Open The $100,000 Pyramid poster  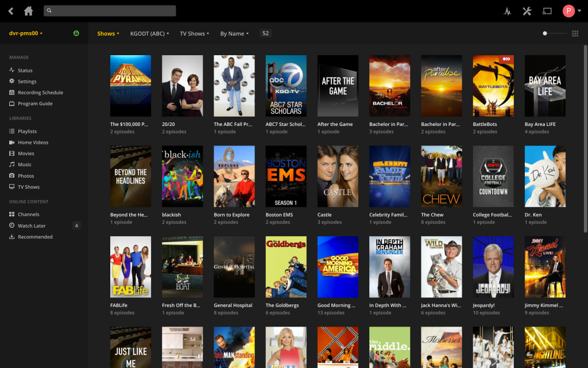130,86
